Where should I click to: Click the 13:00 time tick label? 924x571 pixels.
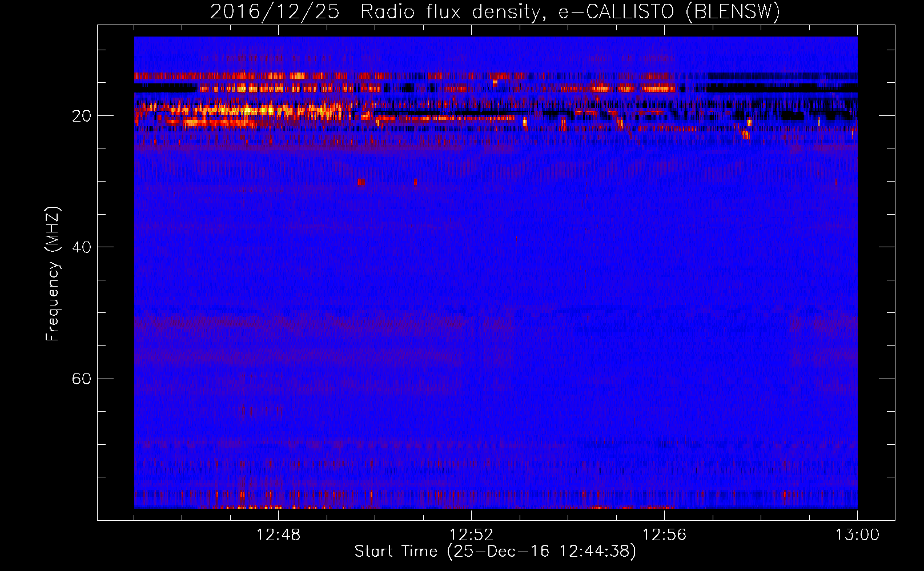857,535
